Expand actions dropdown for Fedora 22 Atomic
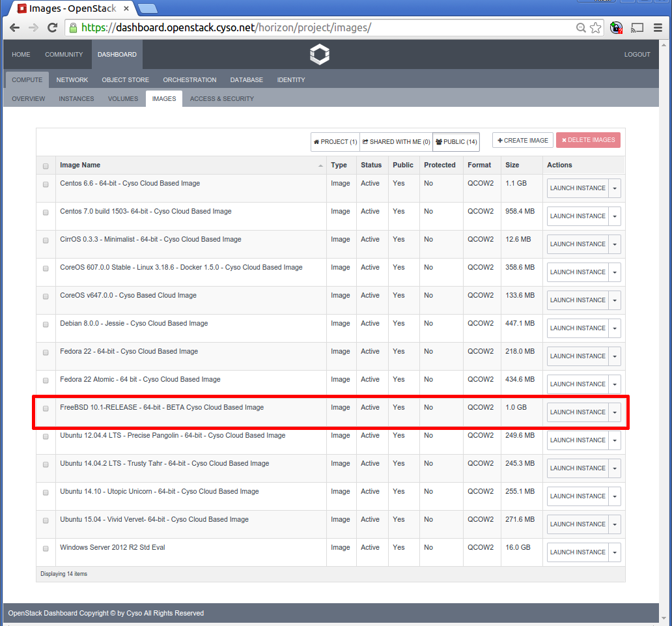Viewport: 672px width, 626px height. point(615,384)
